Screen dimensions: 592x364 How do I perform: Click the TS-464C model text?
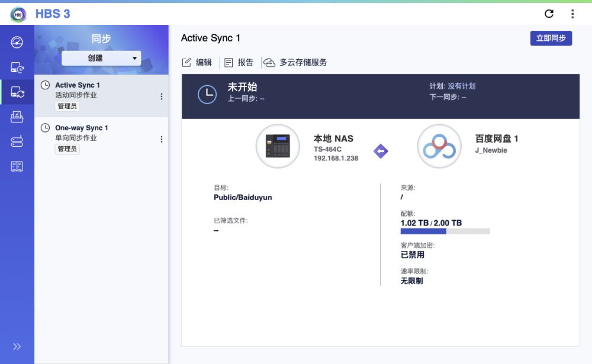[328, 149]
